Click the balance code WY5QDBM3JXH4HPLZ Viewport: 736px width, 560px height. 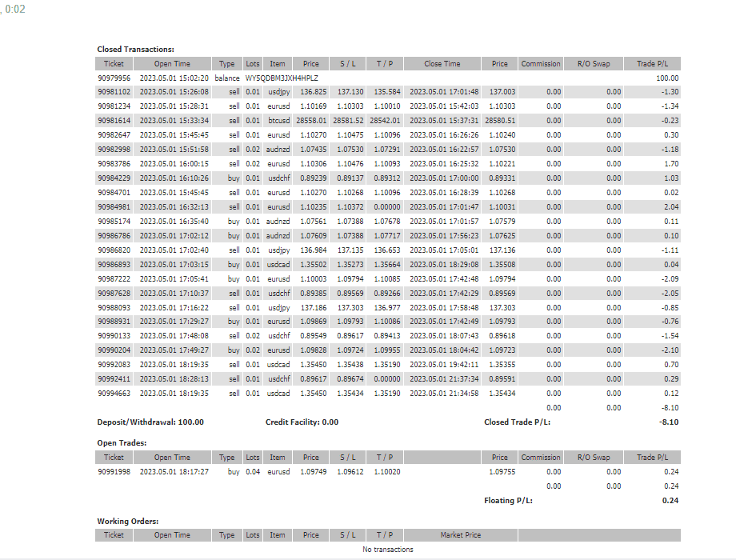pyautogui.click(x=282, y=78)
